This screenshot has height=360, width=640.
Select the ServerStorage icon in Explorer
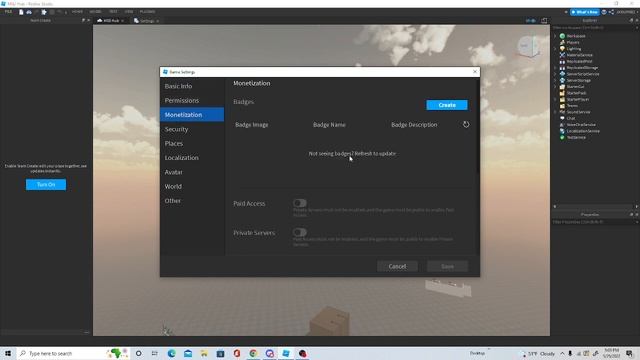pyautogui.click(x=562, y=80)
